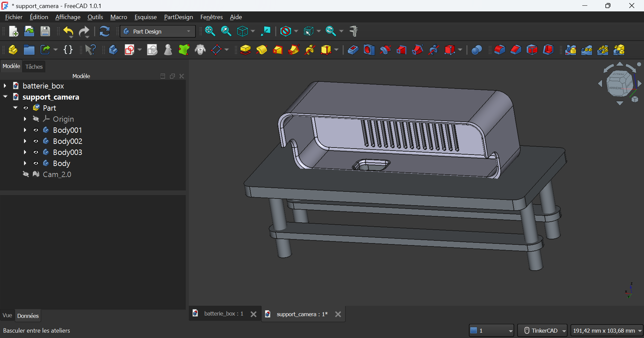Viewport: 644px width, 338px height.
Task: Open the What's This help pointer
Action: 91,50
